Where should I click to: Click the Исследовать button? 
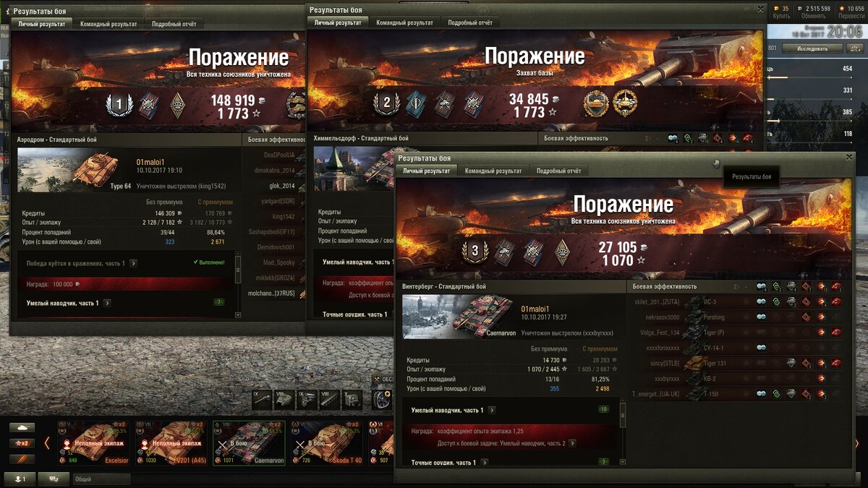811,48
